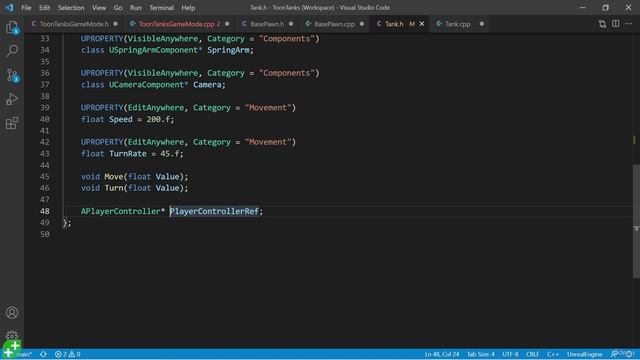Click the Camera identifier on line 37
The height and width of the screenshot is (360, 640).
click(x=207, y=84)
